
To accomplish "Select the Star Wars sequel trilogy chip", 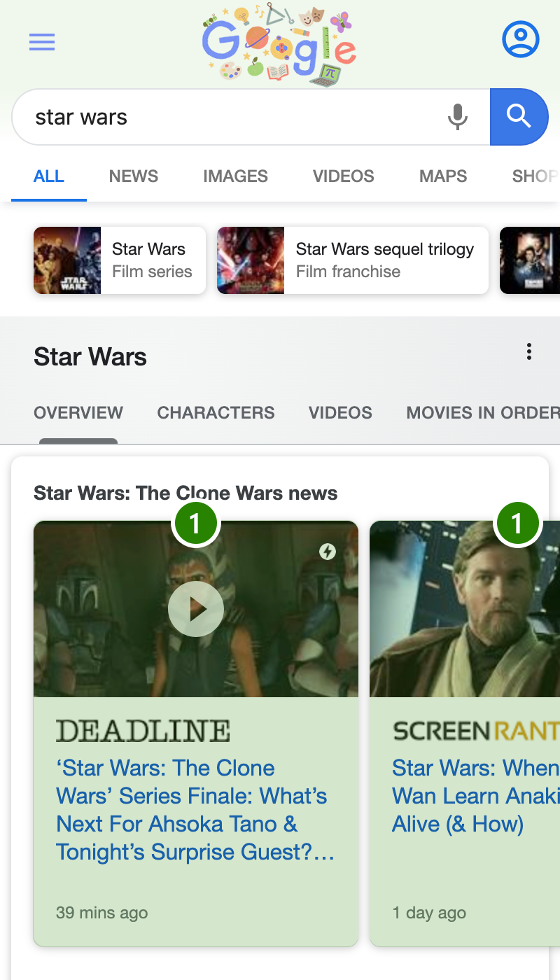I will coord(353,260).
